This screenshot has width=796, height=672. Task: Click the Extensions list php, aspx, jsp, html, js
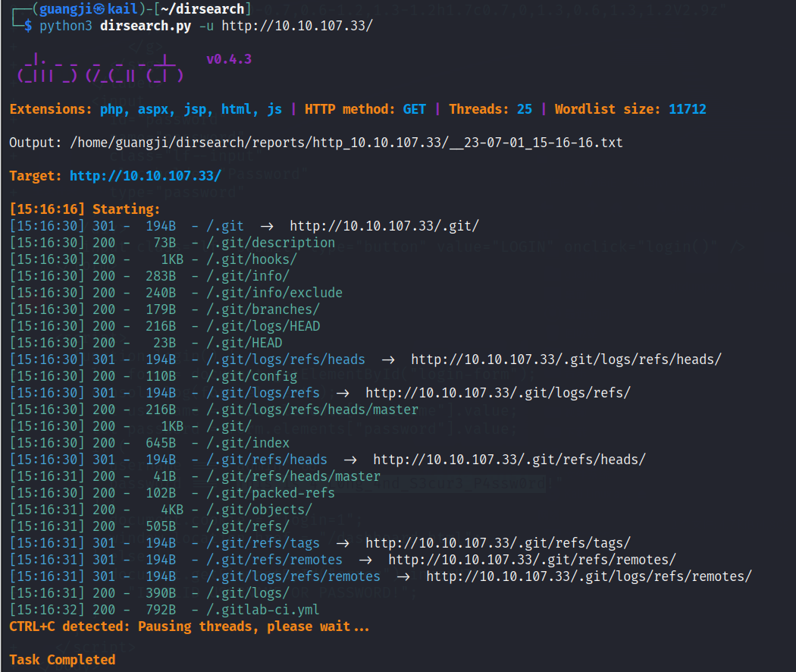pyautogui.click(x=191, y=109)
